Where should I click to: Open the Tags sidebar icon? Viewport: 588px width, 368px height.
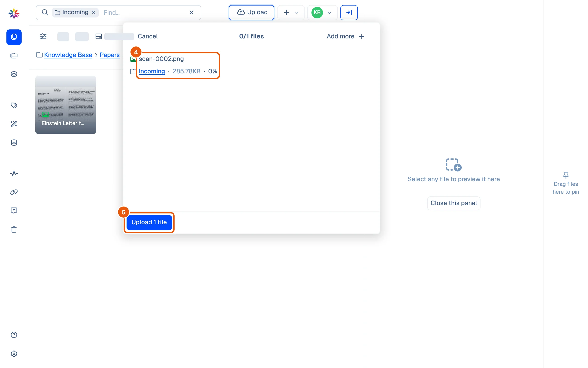pos(14,105)
